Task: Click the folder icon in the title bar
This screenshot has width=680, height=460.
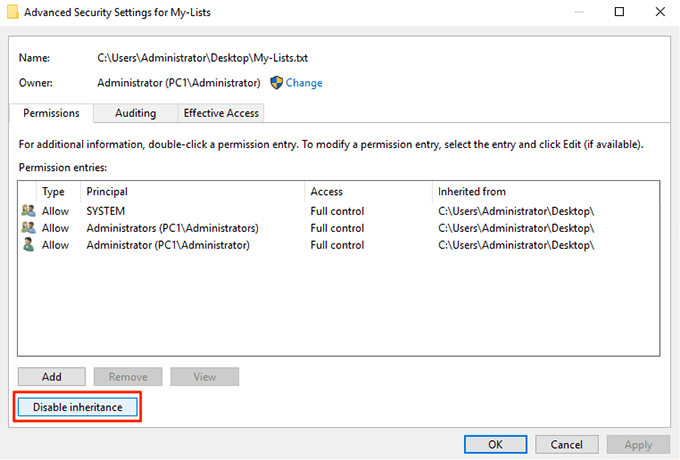Action: pyautogui.click(x=13, y=12)
